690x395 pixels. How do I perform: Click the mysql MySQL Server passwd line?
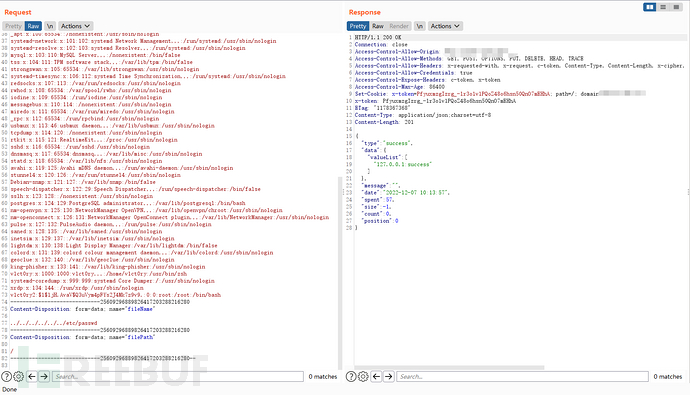point(95,55)
